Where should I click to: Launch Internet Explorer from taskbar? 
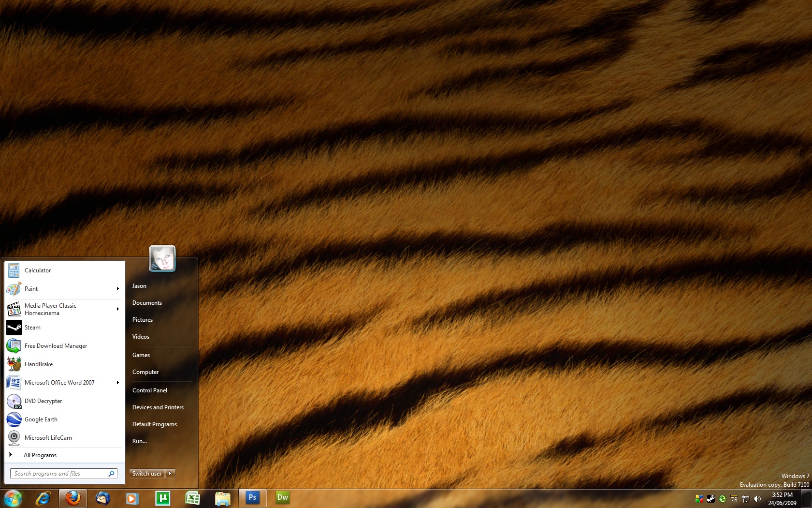43,498
